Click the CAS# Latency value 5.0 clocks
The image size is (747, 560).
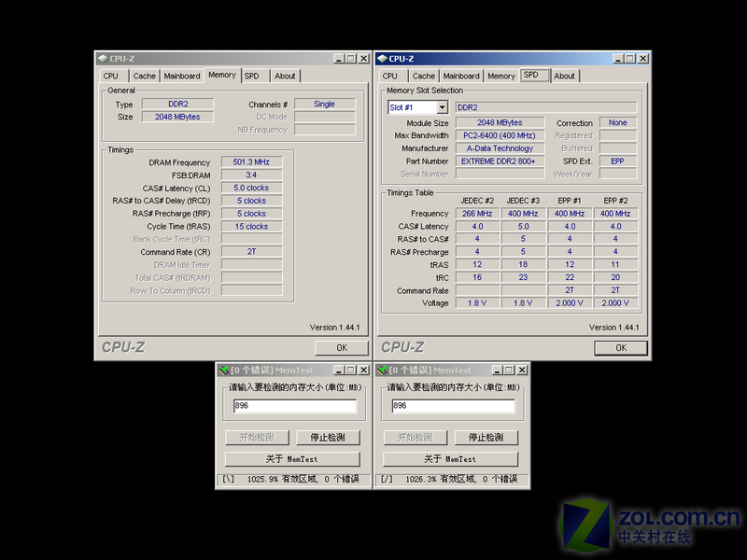point(251,189)
